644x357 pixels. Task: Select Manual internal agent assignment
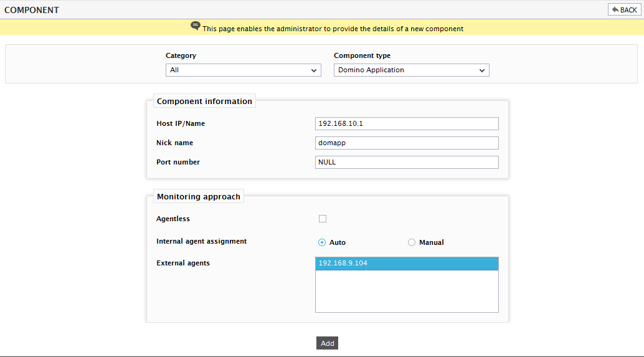[412, 242]
